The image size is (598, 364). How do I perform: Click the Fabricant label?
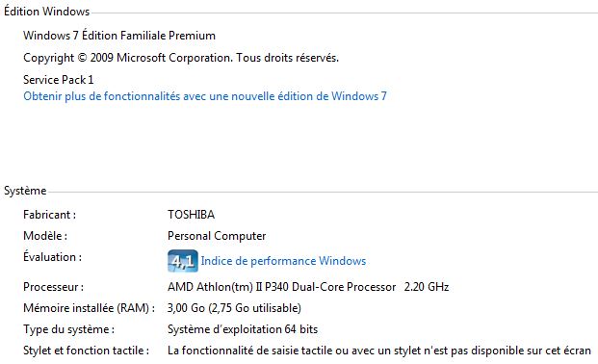click(x=49, y=215)
